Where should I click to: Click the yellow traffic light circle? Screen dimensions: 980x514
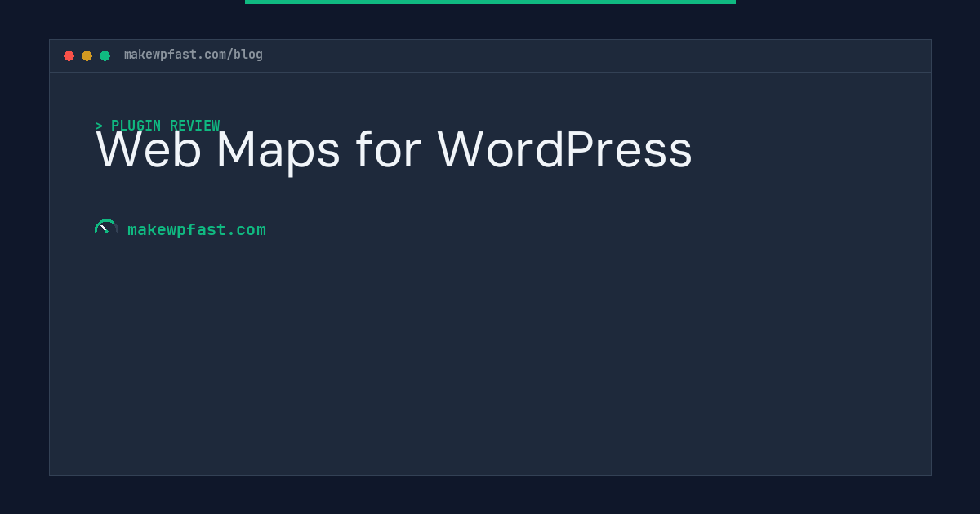87,55
